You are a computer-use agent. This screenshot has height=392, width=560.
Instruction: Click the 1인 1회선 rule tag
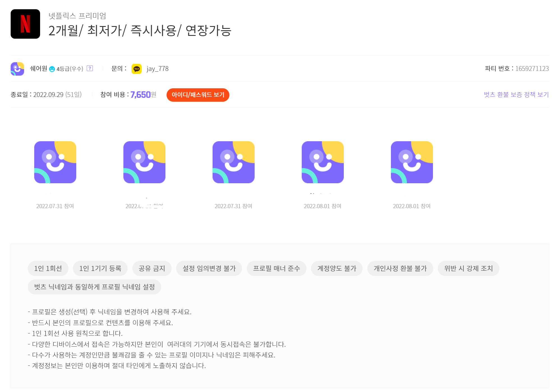coord(48,268)
